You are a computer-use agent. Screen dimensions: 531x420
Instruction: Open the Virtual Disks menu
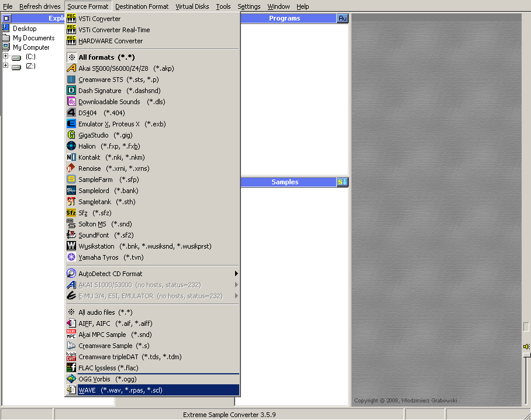[192, 6]
